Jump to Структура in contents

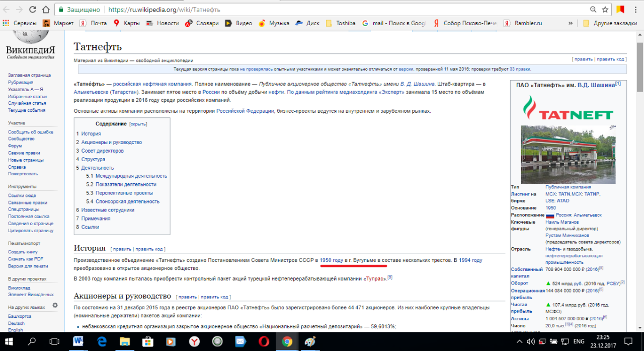tap(94, 159)
